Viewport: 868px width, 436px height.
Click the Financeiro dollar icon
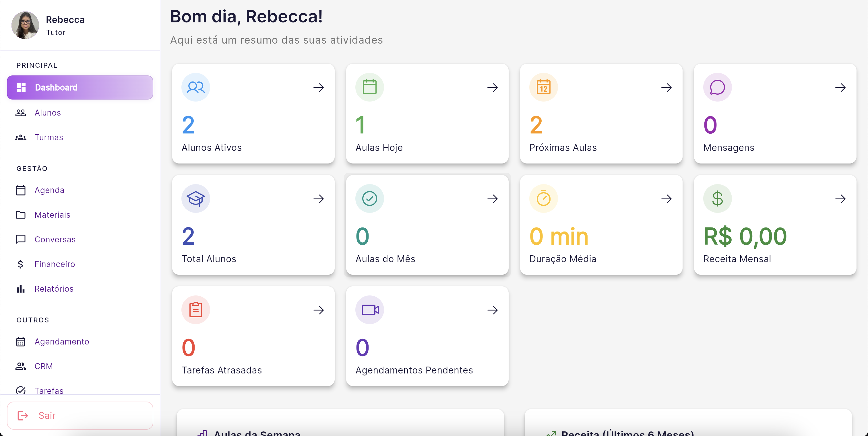point(21,264)
